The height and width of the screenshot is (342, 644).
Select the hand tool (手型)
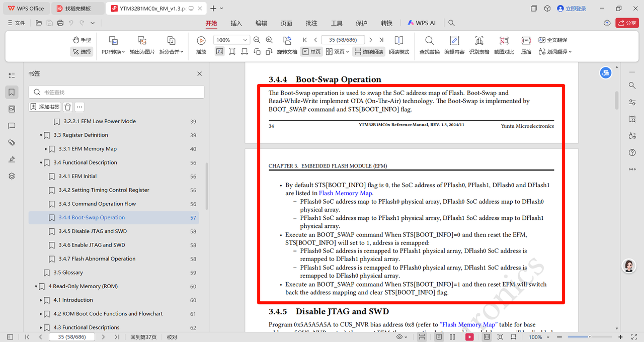[82, 40]
